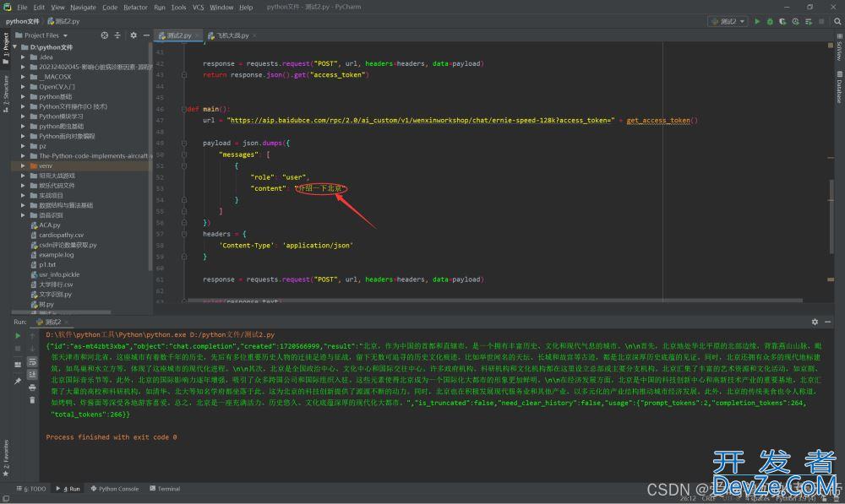Select the 测试2.py editor tab
845x504 pixels.
point(179,35)
